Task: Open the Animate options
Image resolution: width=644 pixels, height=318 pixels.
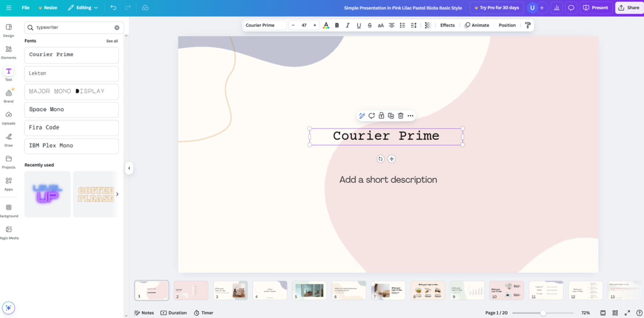Action: tap(477, 25)
